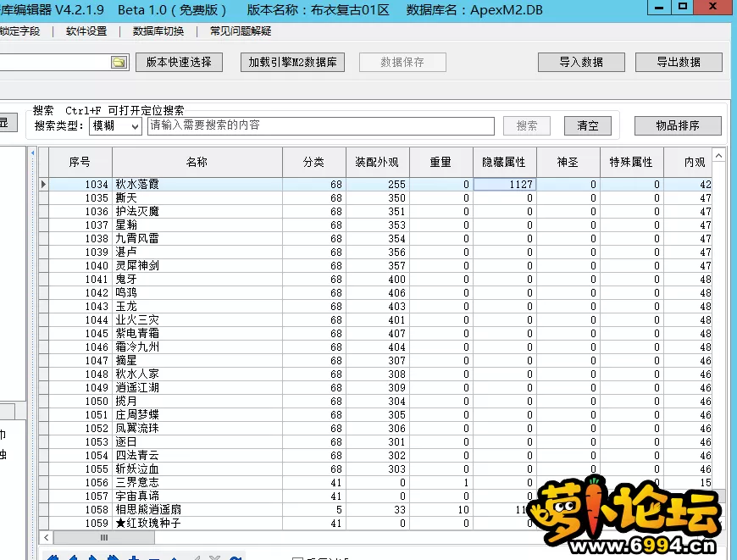Click the folder browse icon beside the path field

pos(119,63)
